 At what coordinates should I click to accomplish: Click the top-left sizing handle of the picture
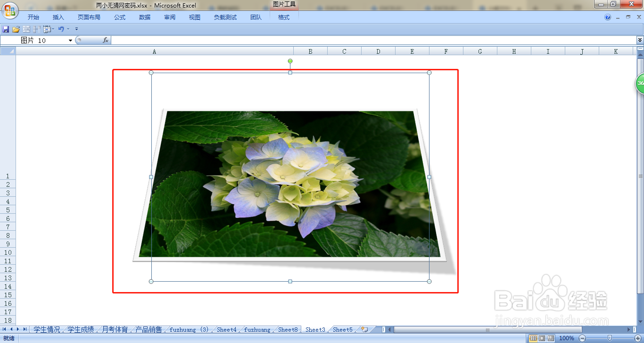click(151, 73)
